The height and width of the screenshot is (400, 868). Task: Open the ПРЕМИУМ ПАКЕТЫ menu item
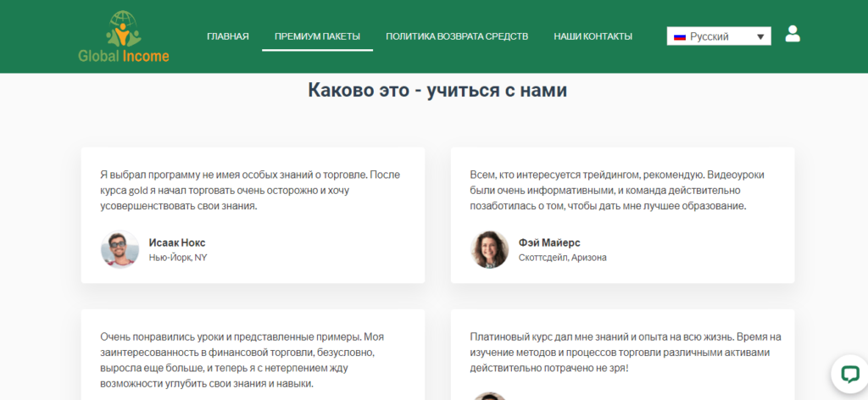[317, 36]
